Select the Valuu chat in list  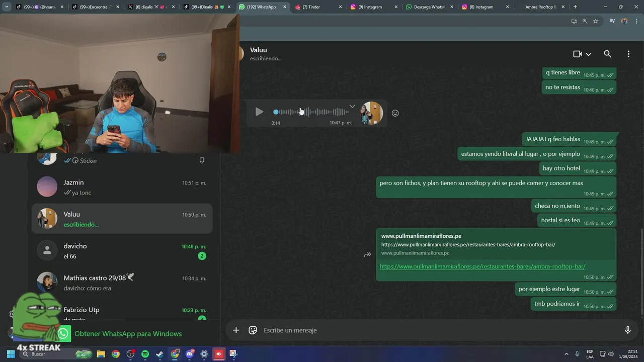coord(122,219)
